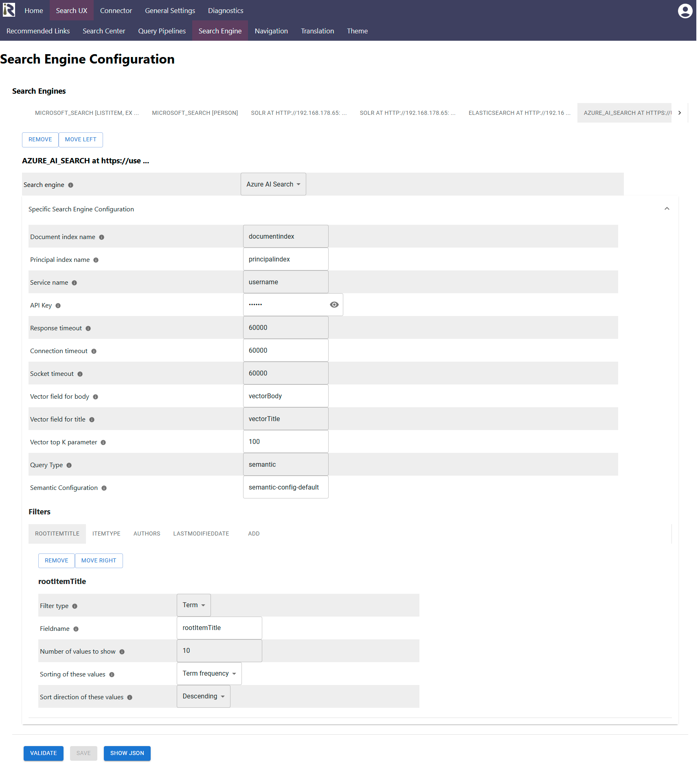This screenshot has width=700, height=764.
Task: Click the Response timeout input field
Action: (286, 327)
